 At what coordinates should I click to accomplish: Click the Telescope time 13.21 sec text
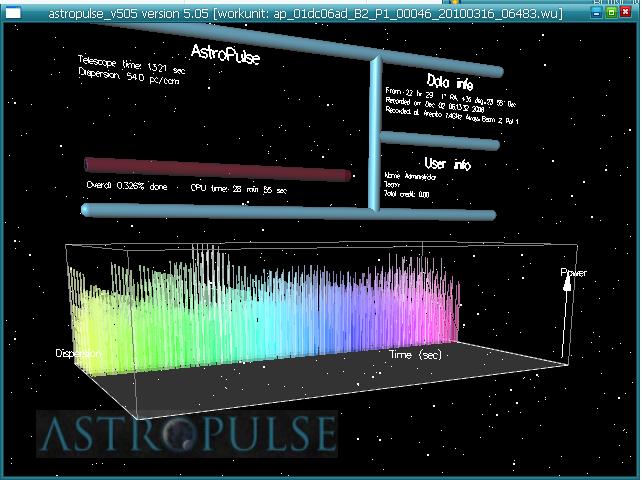(131, 65)
